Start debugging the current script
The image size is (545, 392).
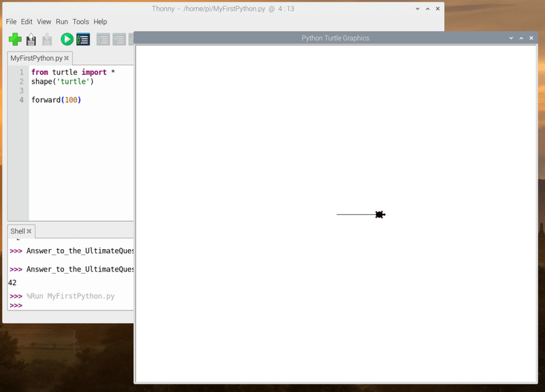click(x=83, y=39)
